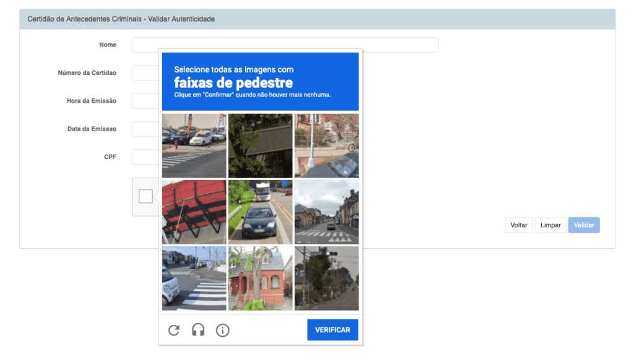This screenshot has height=364, width=634.
Task: Click the Validar button
Action: 584,225
